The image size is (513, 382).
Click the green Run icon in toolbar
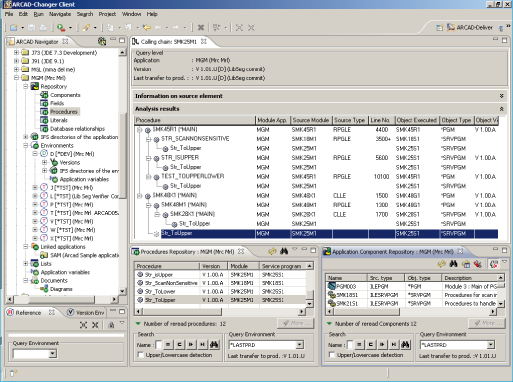(61, 28)
